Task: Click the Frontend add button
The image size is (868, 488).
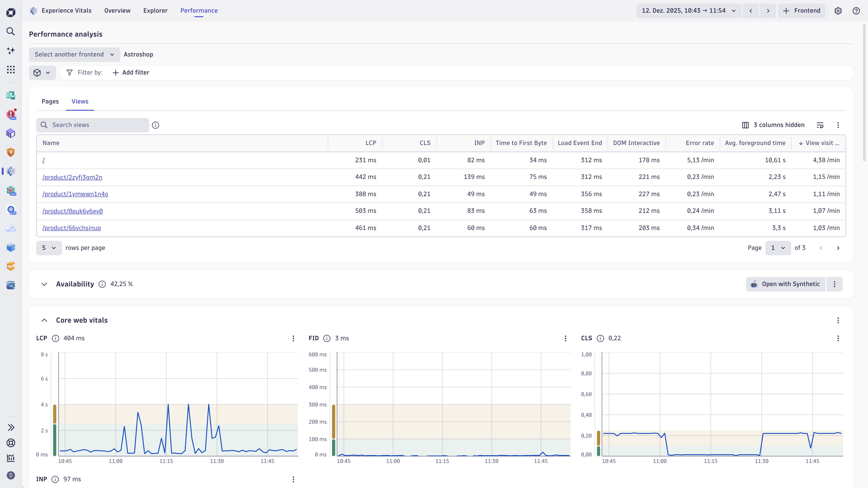Action: click(x=802, y=10)
